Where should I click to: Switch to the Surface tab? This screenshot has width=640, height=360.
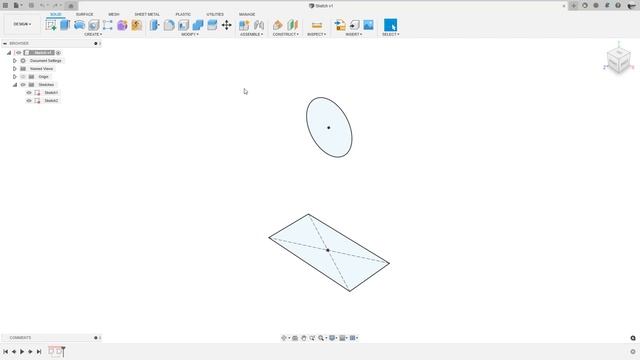84,14
